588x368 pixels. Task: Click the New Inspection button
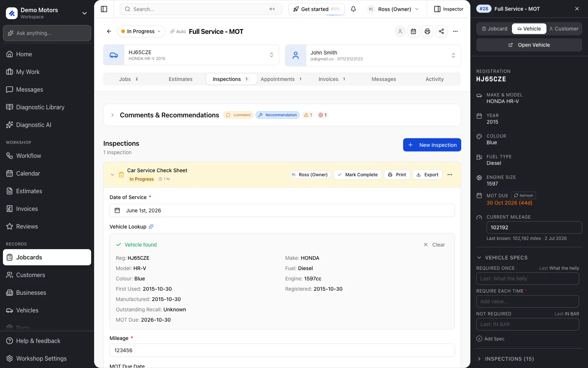(x=432, y=145)
